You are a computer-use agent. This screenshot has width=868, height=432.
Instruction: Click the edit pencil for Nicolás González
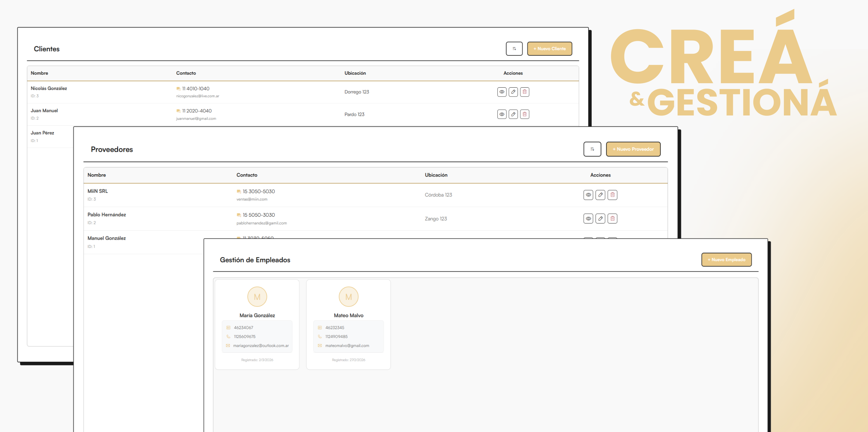[513, 92]
